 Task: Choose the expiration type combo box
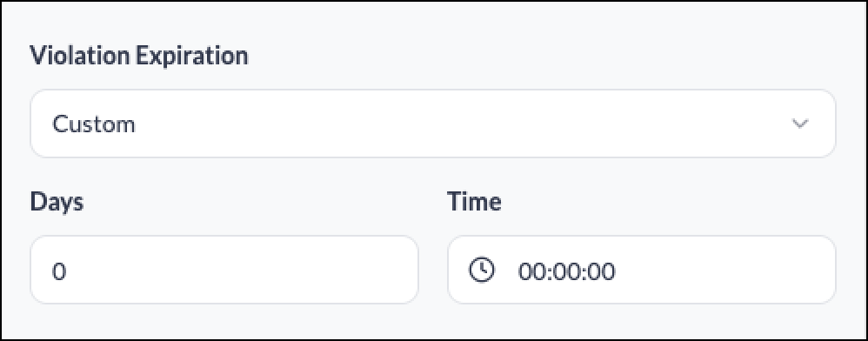pos(433,124)
